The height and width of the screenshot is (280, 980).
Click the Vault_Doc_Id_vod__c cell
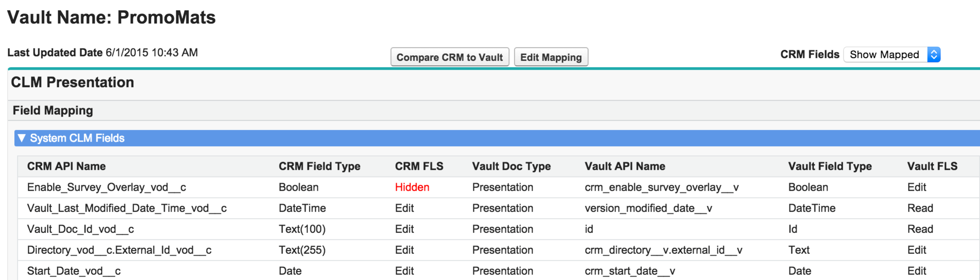(80, 229)
